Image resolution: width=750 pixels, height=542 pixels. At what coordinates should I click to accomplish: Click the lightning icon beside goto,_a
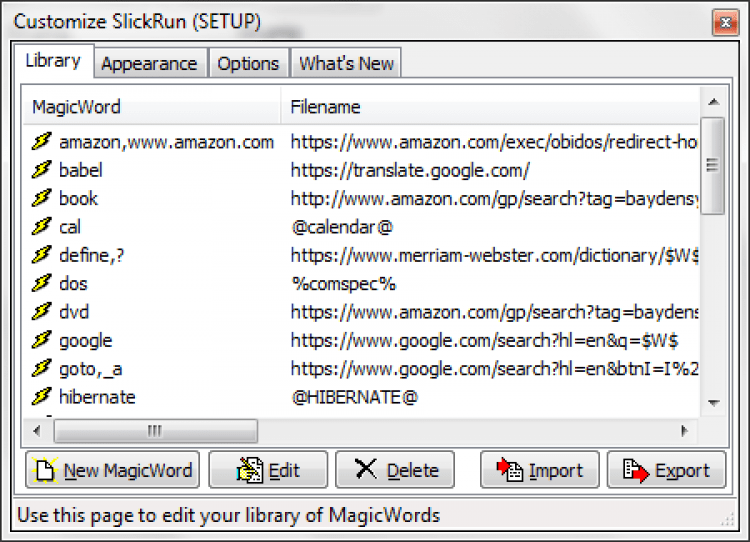coord(42,368)
